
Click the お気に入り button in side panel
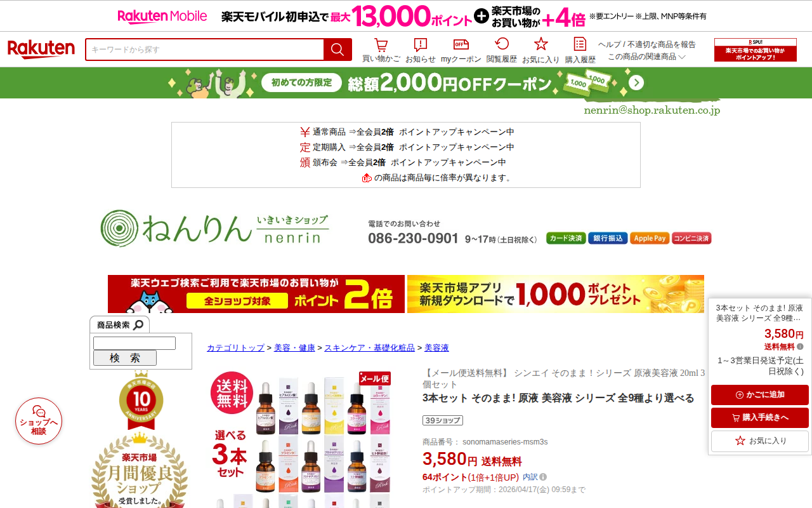click(x=759, y=441)
